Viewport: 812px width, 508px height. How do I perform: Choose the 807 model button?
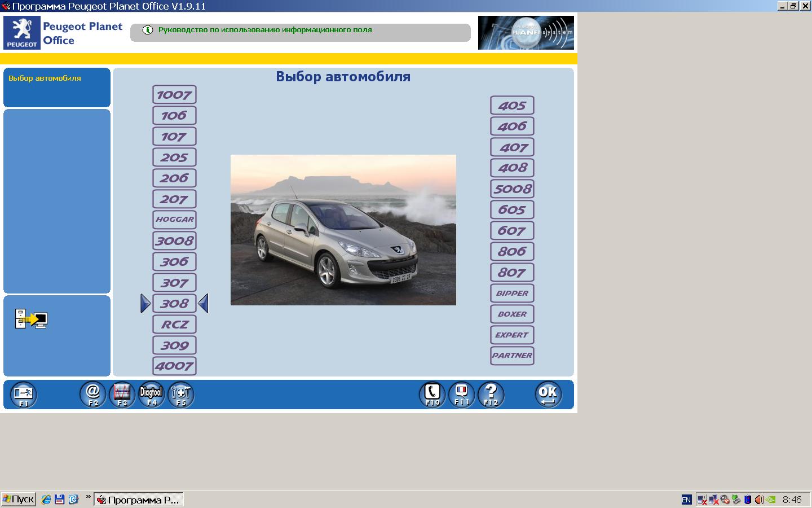tap(512, 273)
